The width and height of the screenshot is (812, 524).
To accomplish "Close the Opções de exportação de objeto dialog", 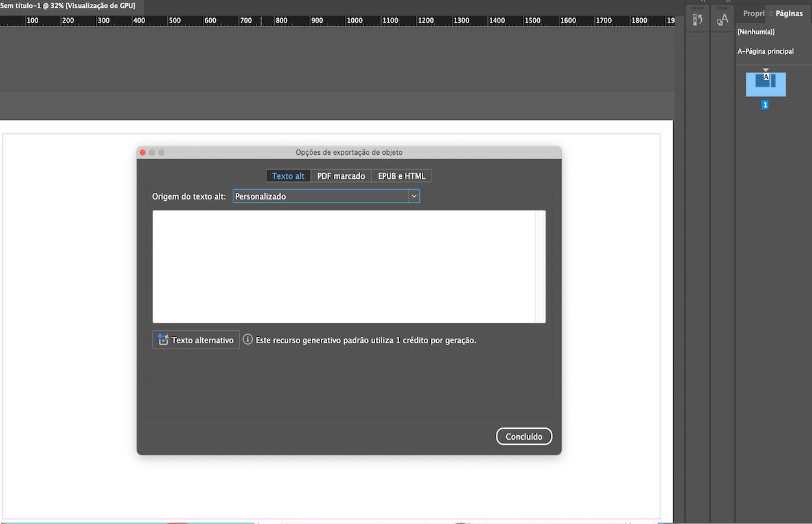I will [x=143, y=152].
